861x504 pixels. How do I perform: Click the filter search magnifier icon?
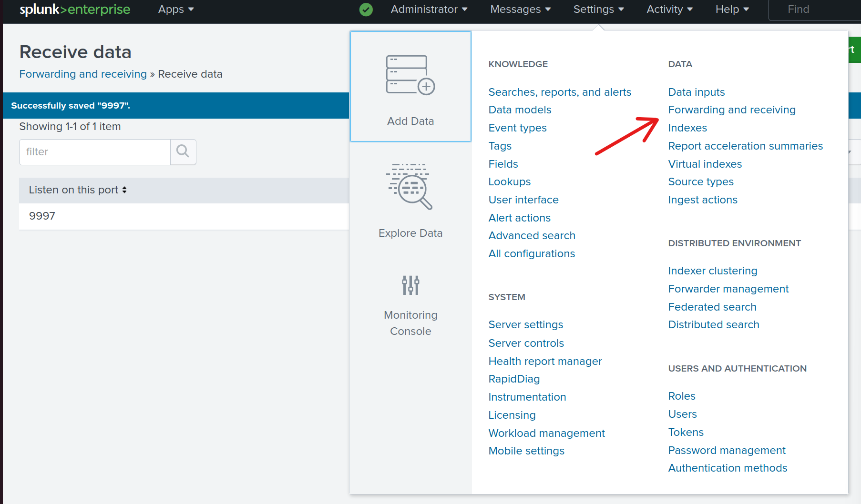(183, 151)
